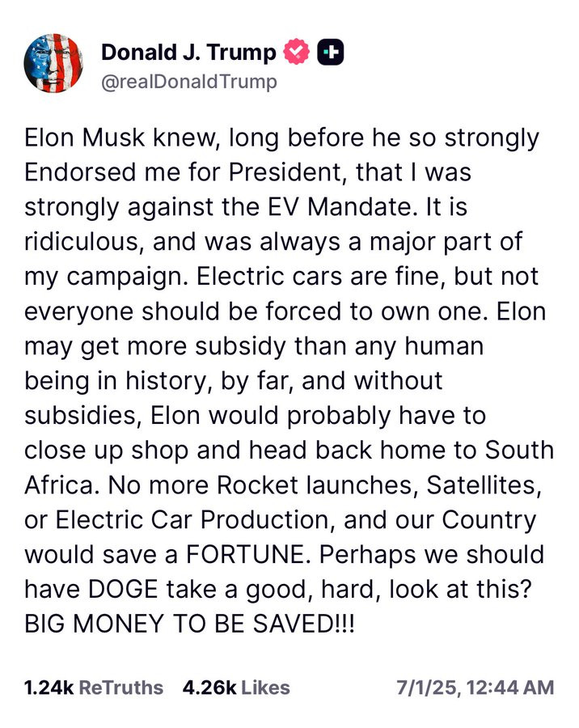579x728 pixels.
Task: Open the 7/1/25, 12:44 AM timestamp
Action: coord(475,688)
